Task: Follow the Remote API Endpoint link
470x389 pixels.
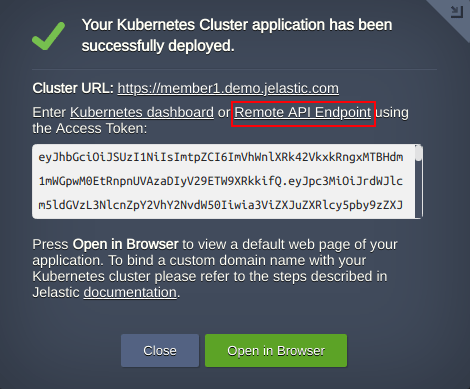Action: click(303, 112)
